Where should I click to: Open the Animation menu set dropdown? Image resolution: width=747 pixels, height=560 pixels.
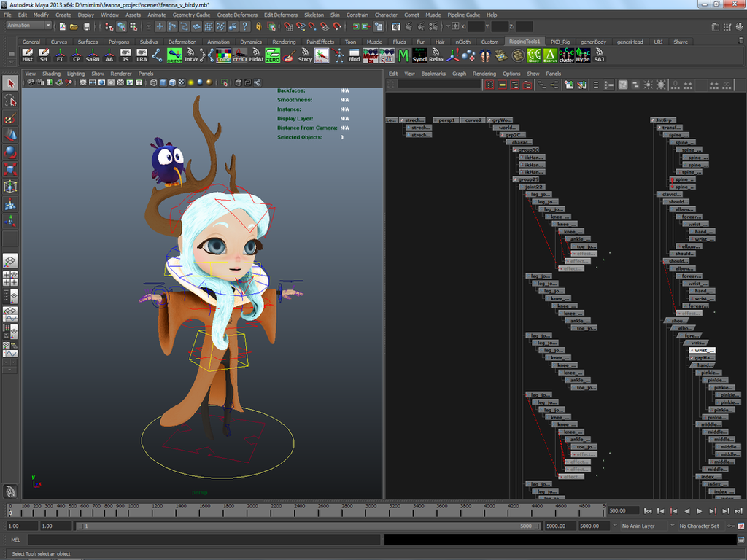[28, 26]
